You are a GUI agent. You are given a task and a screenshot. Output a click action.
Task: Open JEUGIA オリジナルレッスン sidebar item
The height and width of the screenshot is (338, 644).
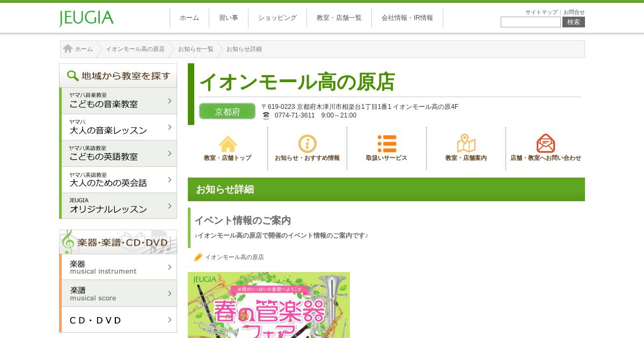pos(118,206)
